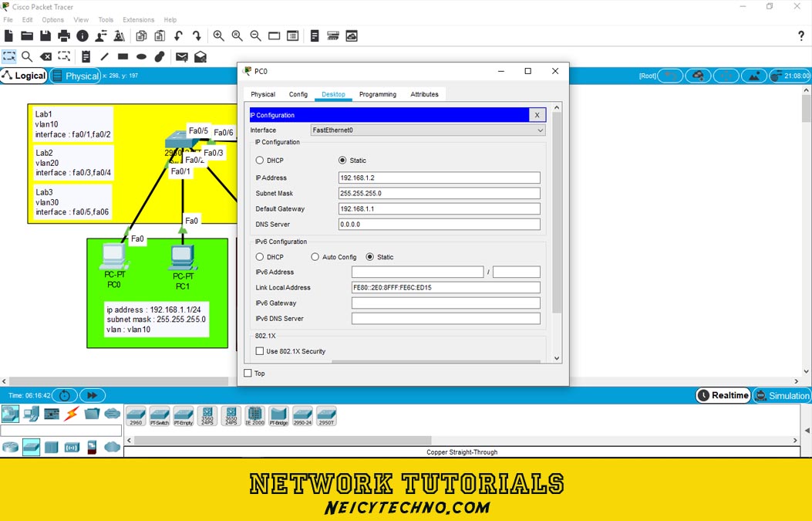Save the project using the floppy icon
This screenshot has width=812, height=521.
point(45,36)
